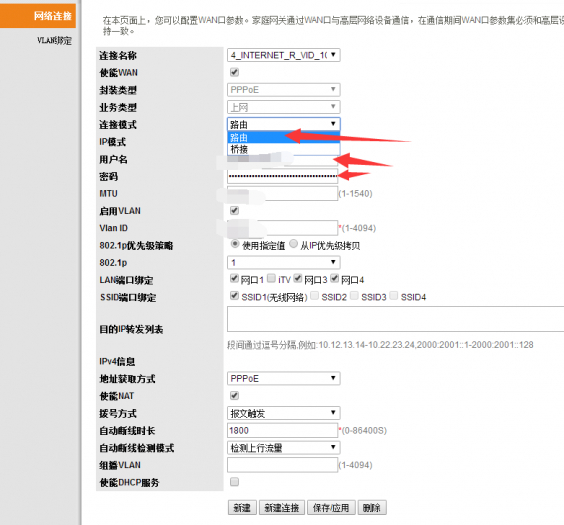
Task: Open the 802.1p priority dropdown
Action: click(x=283, y=262)
